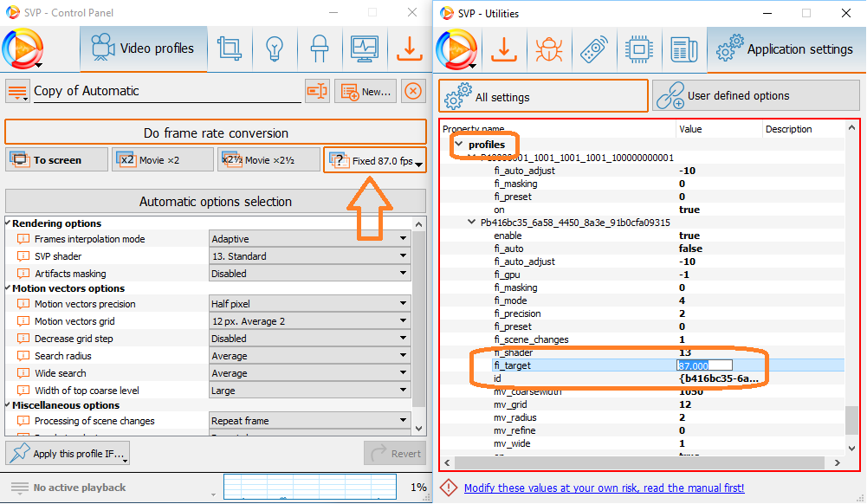Collapse the Rendering options section

click(9, 223)
